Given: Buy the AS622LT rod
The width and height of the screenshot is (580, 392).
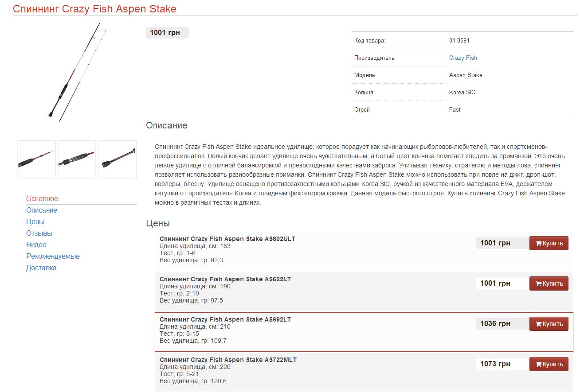Looking at the screenshot, I should (549, 283).
